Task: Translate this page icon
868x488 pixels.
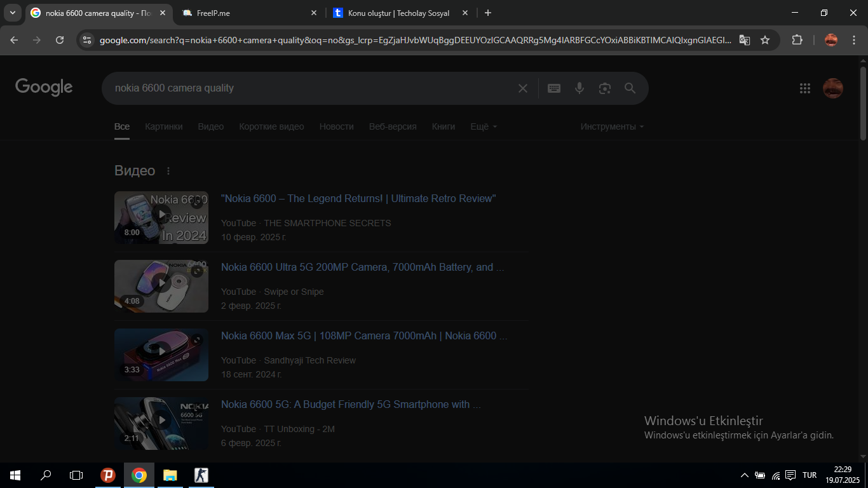Action: point(744,40)
